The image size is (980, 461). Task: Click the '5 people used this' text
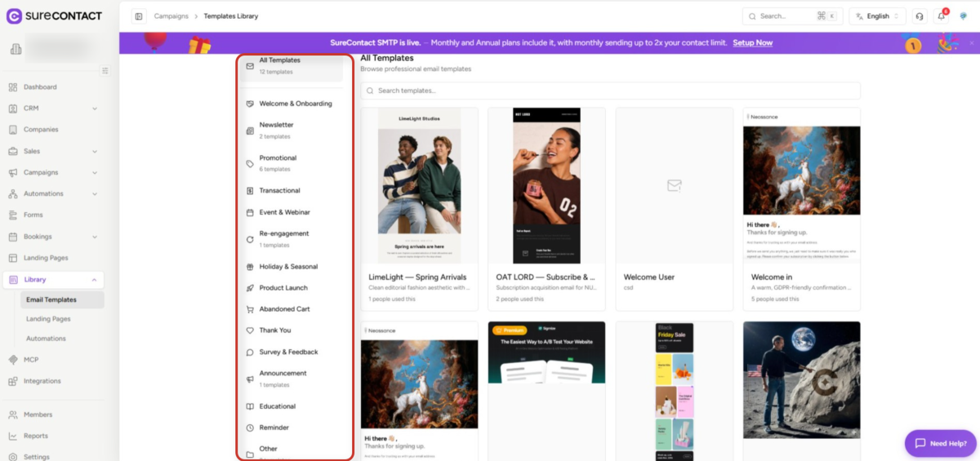click(x=775, y=299)
